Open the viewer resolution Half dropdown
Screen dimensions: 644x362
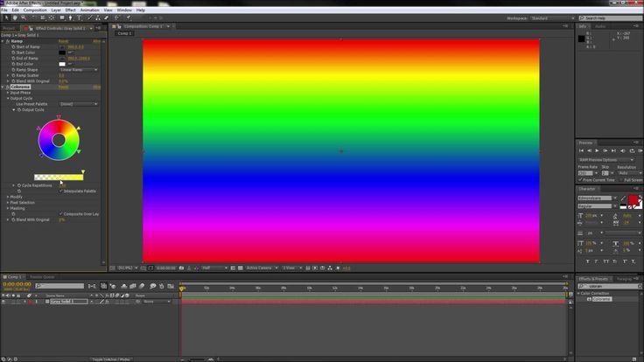214,268
